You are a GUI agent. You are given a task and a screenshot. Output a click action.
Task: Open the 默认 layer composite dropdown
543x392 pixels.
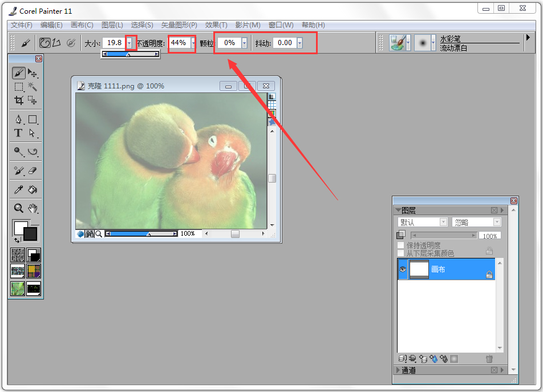443,222
